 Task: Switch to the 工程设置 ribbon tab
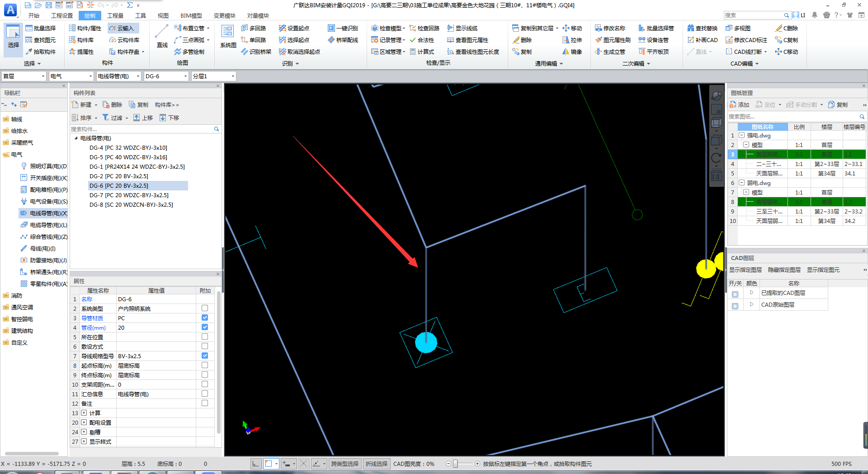click(62, 15)
